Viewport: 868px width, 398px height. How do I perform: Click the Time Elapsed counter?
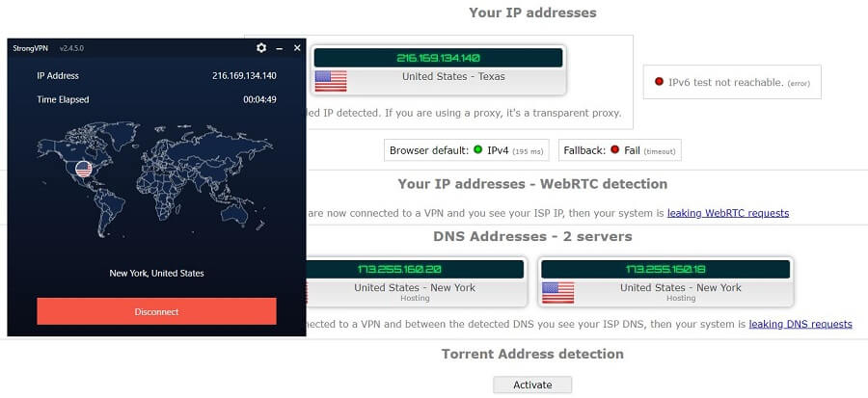(x=259, y=100)
